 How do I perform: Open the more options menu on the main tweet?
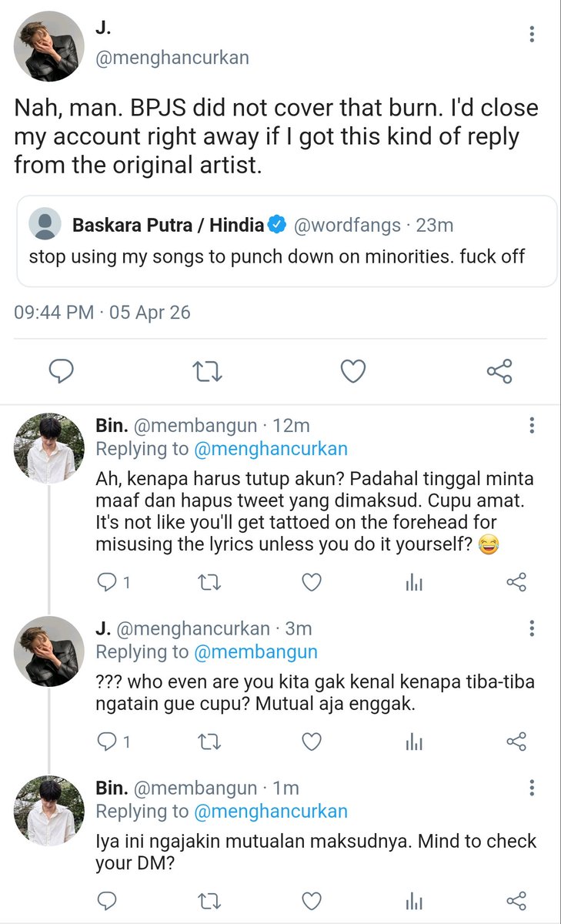click(531, 34)
